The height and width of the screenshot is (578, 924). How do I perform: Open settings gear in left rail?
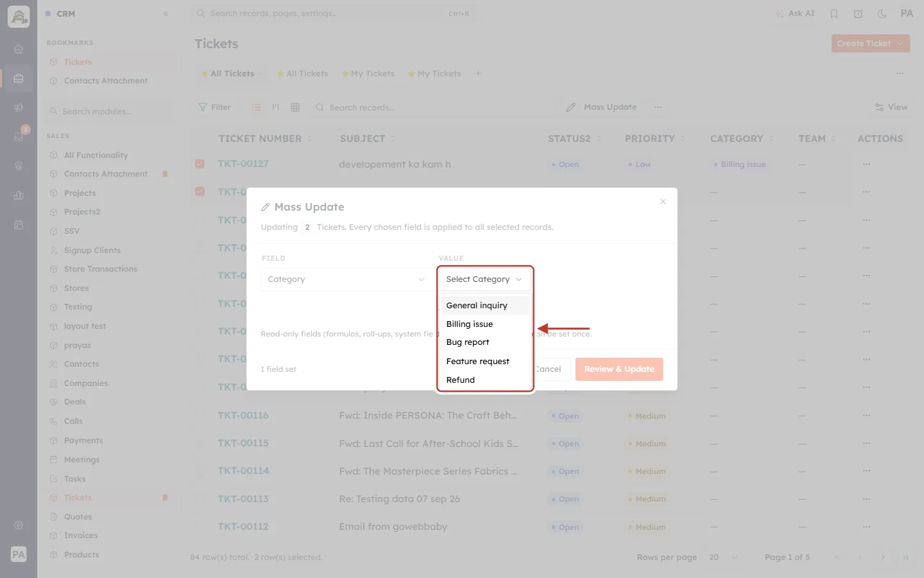pyautogui.click(x=19, y=525)
